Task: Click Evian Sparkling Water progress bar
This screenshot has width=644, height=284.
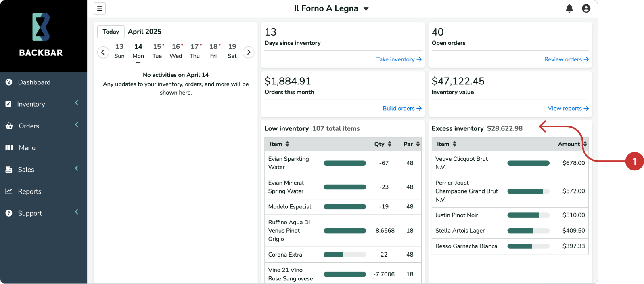Action: tap(345, 163)
